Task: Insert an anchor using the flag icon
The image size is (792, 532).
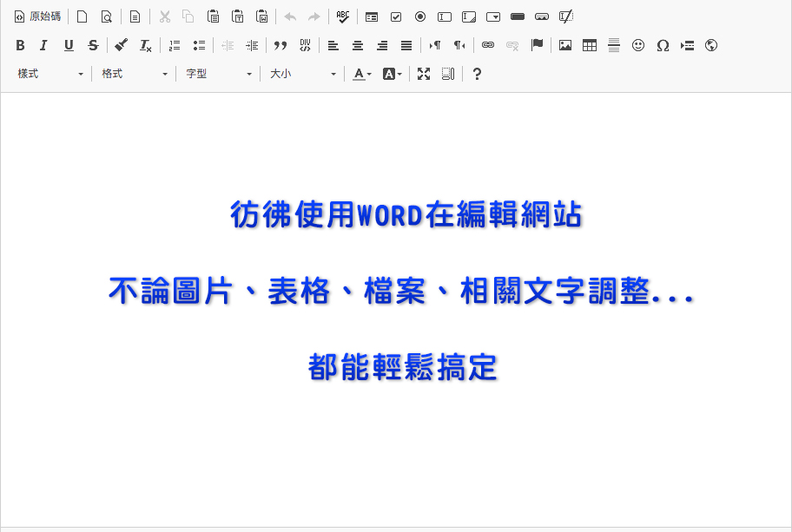Action: point(537,45)
